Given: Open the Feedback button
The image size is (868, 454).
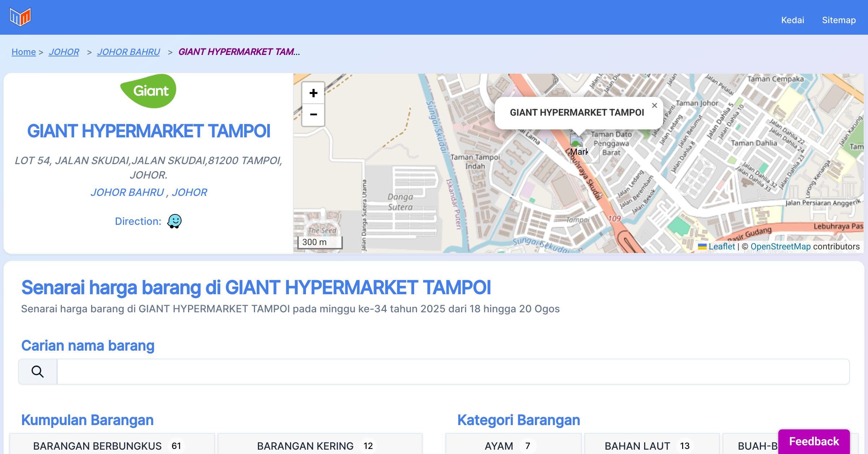Looking at the screenshot, I should (x=814, y=441).
